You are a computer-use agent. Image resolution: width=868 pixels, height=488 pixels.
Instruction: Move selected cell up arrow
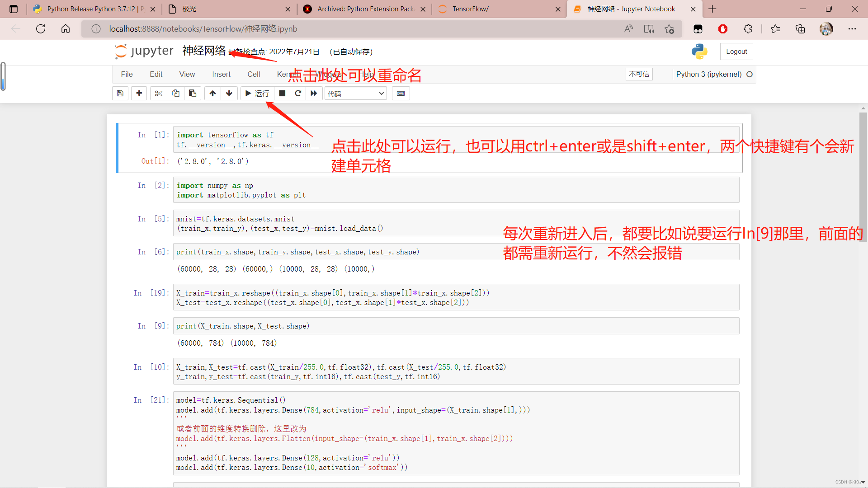pos(212,94)
